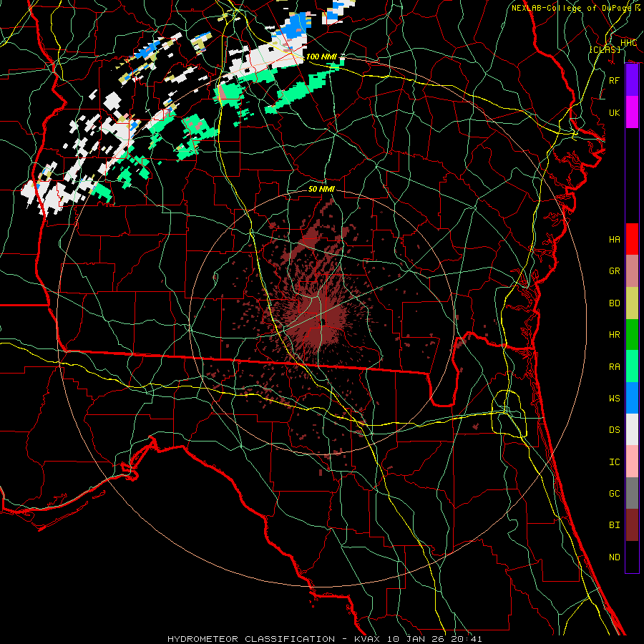This screenshot has width=644, height=644.
Task: Click the HR legend label
Action: click(x=614, y=335)
